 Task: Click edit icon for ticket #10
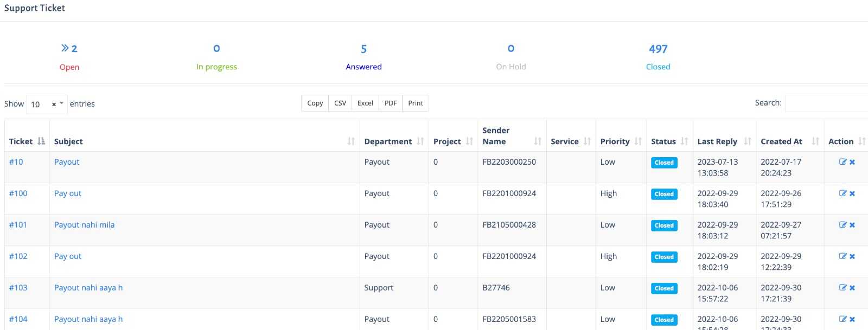click(843, 162)
